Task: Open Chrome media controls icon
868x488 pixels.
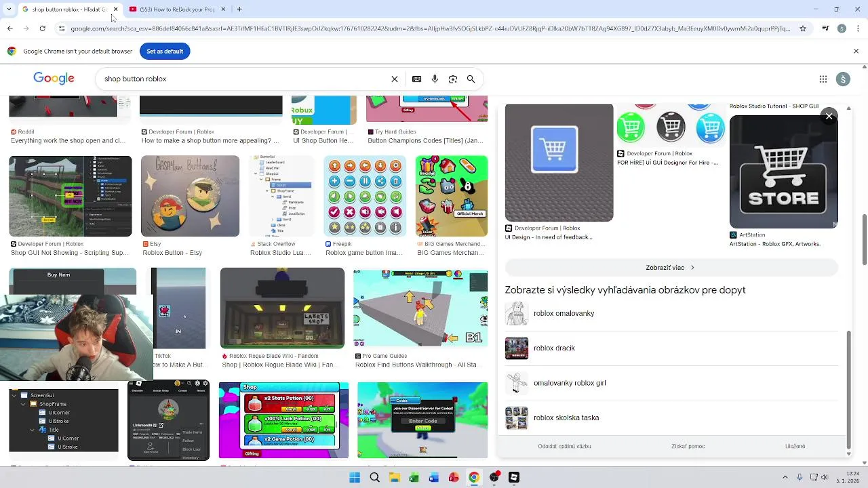Action: [825, 28]
